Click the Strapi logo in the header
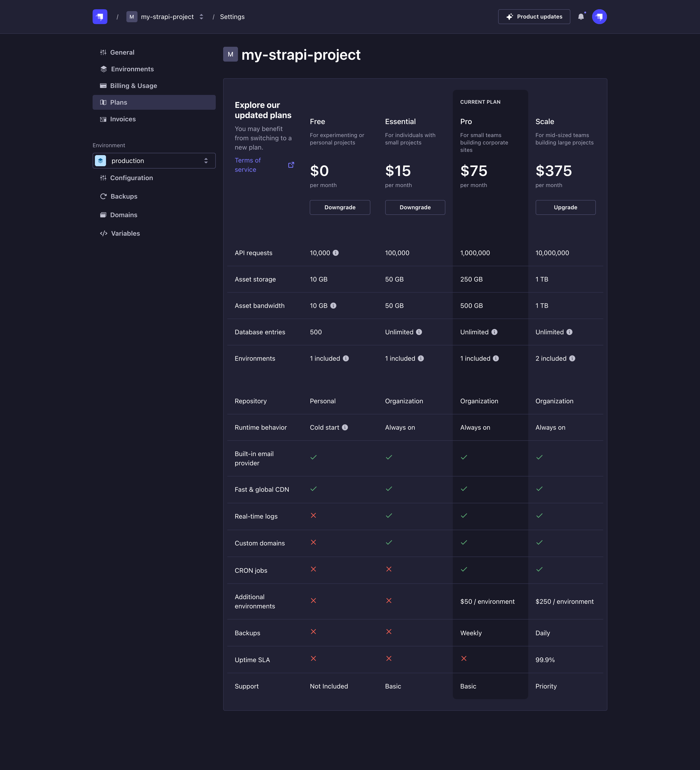The width and height of the screenshot is (700, 770). pyautogui.click(x=100, y=17)
